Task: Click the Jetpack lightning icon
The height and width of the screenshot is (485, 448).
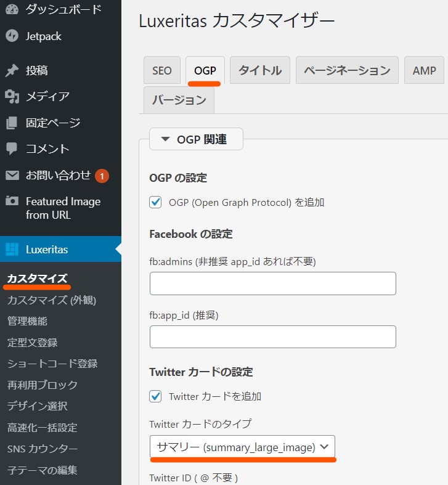Action: [x=12, y=36]
